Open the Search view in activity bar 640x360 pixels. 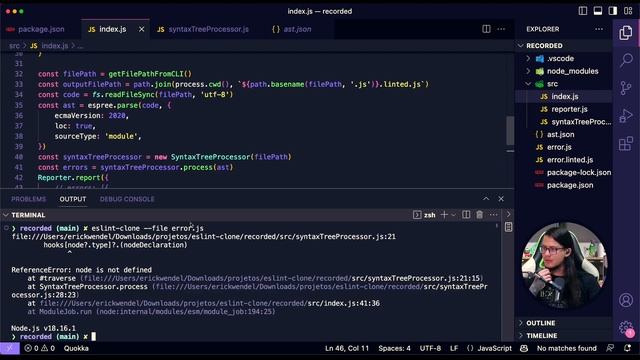626,60
